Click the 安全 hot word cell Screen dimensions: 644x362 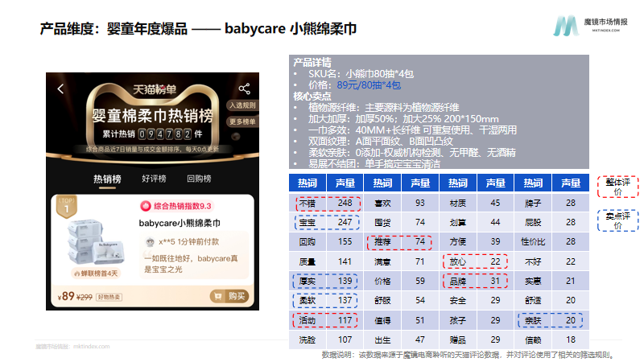(x=458, y=300)
